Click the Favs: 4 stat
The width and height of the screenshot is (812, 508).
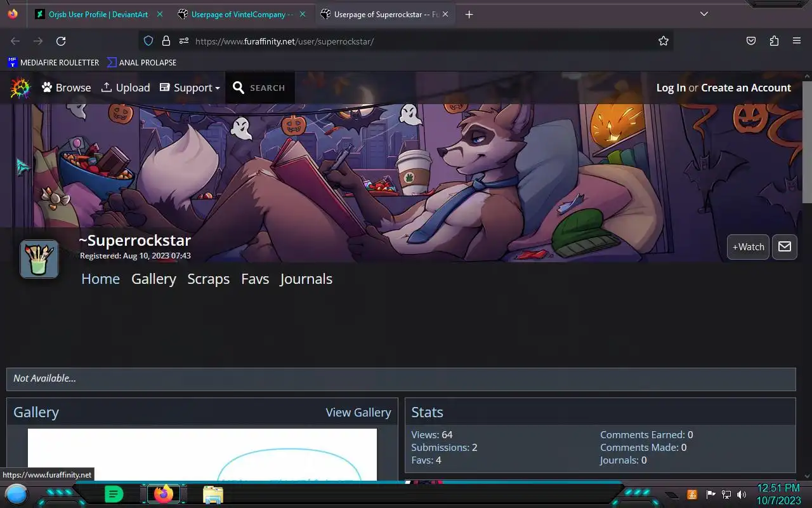[426, 460]
